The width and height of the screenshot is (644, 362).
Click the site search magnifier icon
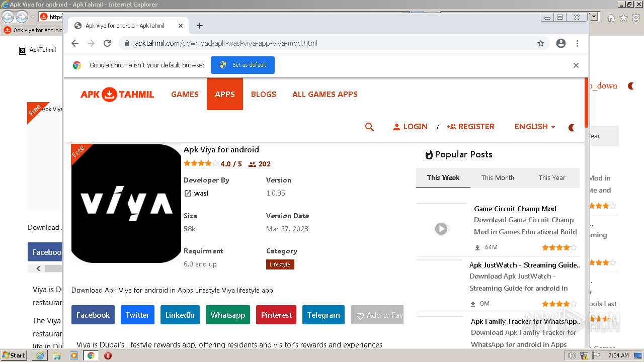pyautogui.click(x=369, y=127)
